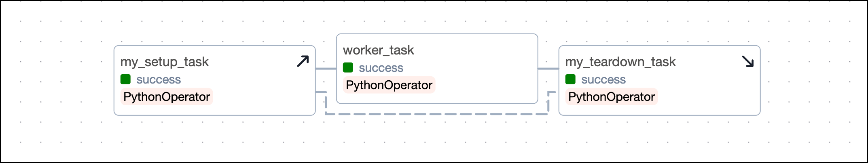The image size is (868, 163).
Task: Click green status square in worker_task
Action: pyautogui.click(x=348, y=67)
